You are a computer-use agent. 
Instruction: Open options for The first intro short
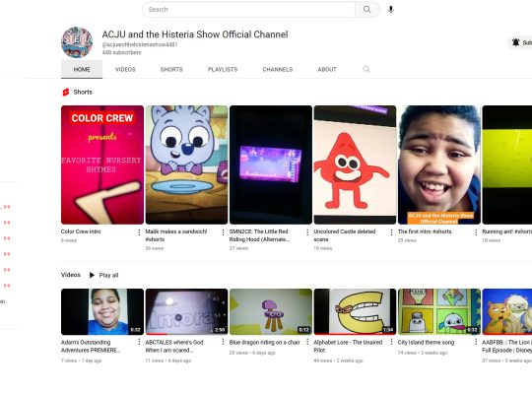point(476,232)
